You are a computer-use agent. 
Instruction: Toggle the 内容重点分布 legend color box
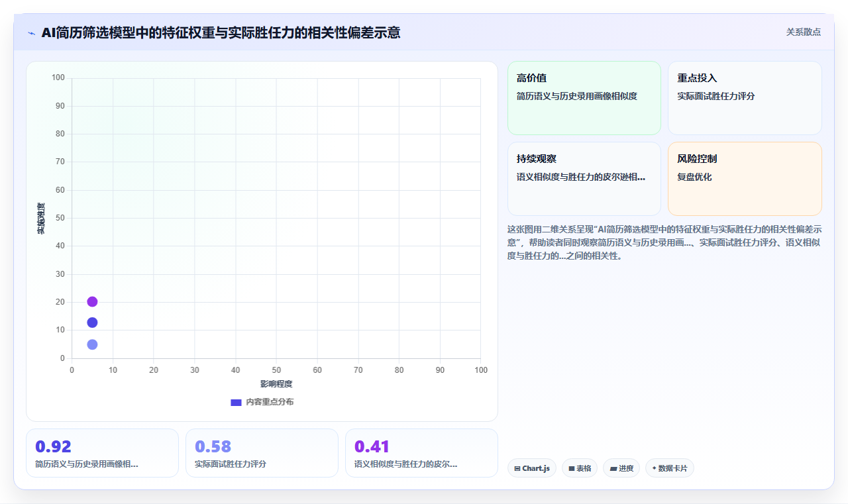pyautogui.click(x=236, y=402)
